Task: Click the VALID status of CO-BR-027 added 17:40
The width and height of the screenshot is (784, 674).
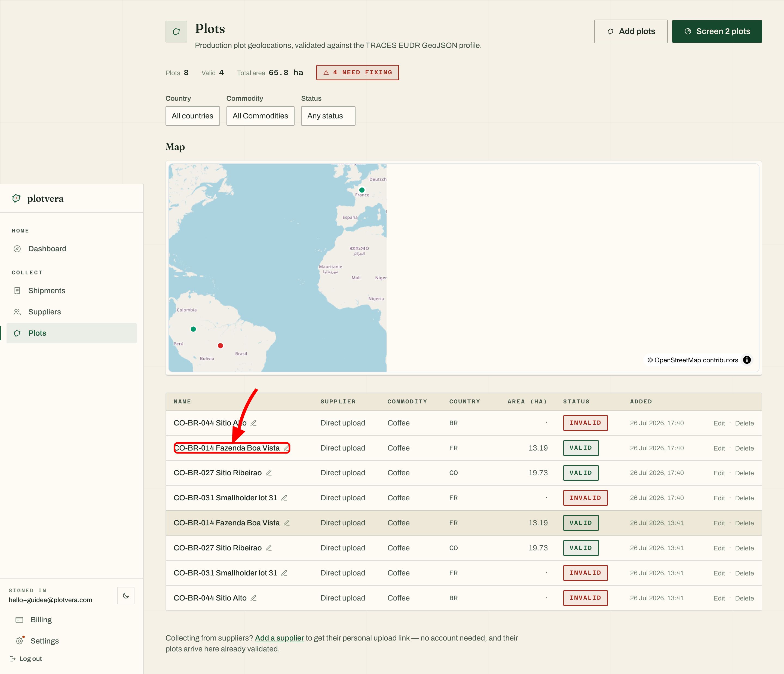Action: pyautogui.click(x=581, y=473)
